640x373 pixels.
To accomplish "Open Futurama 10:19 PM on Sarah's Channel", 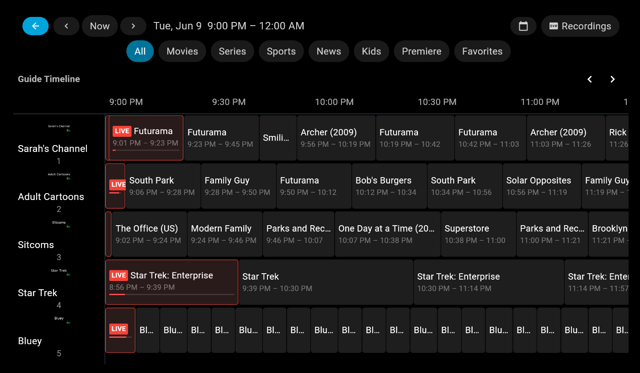I will (415, 138).
